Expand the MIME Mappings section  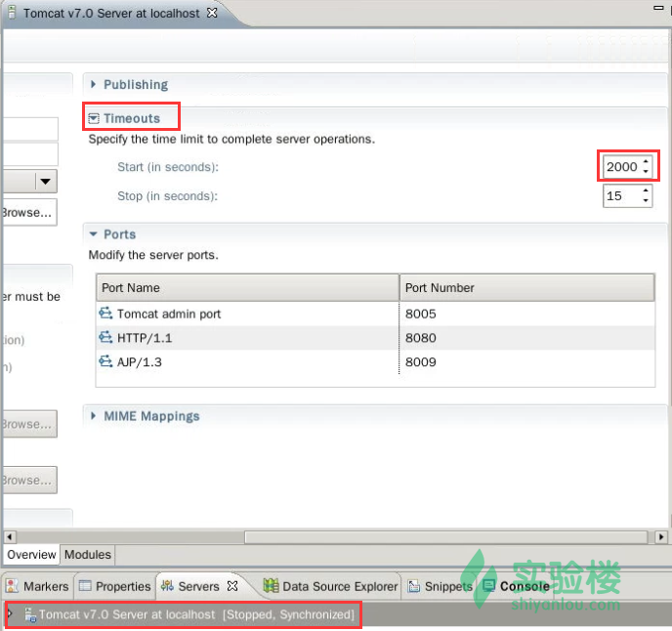pyautogui.click(x=94, y=416)
